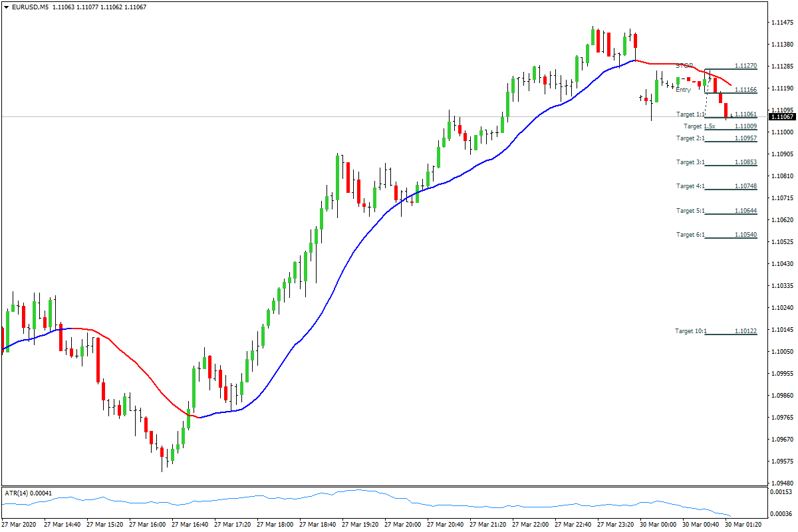Click the triangle icon before EURUSD,M5
798x532 pixels.
click(x=6, y=7)
